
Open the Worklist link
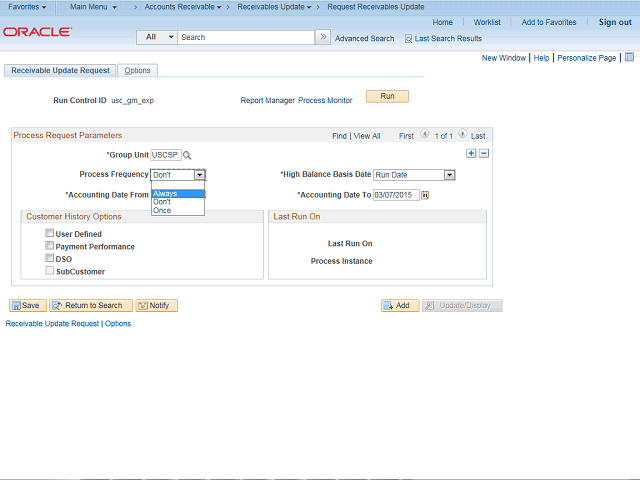487,22
